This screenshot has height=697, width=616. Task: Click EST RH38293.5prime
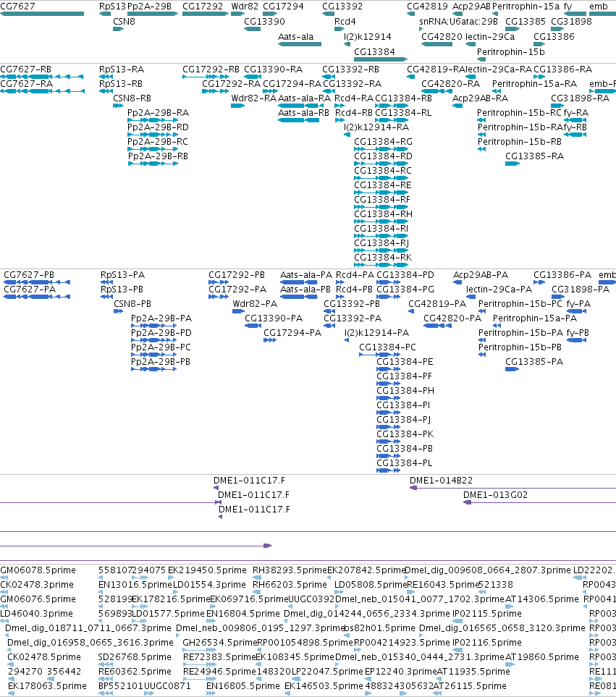point(290,571)
